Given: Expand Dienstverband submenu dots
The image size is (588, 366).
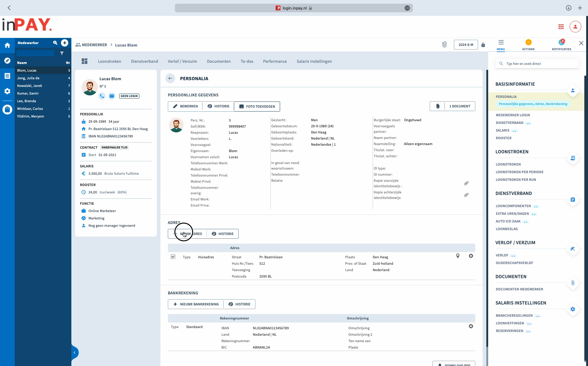Looking at the screenshot, I should pyautogui.click(x=528, y=123).
